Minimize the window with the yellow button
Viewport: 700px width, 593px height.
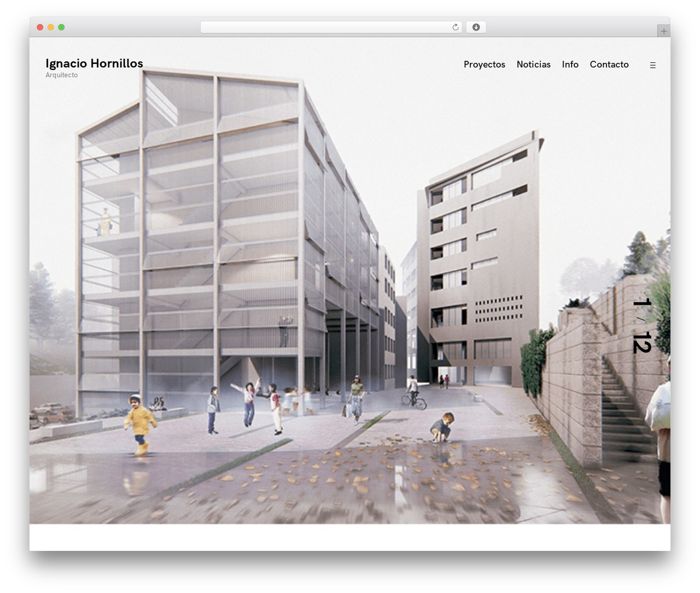point(51,27)
